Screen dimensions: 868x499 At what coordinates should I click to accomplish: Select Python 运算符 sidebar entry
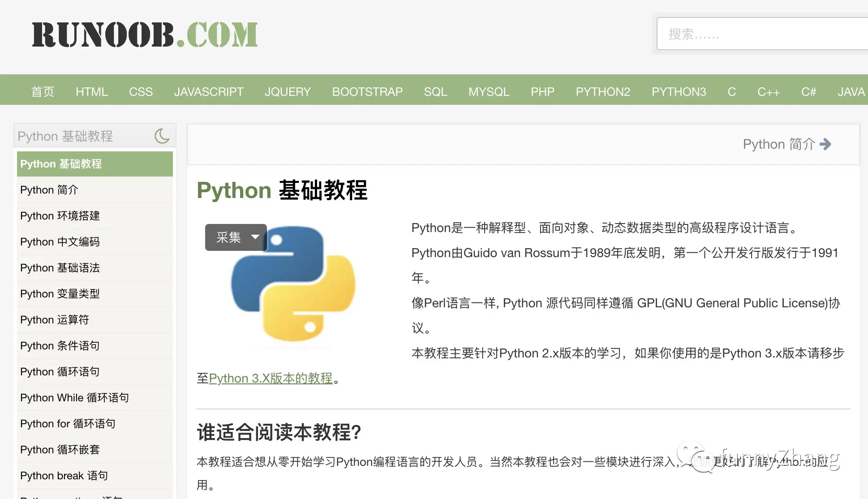point(55,320)
